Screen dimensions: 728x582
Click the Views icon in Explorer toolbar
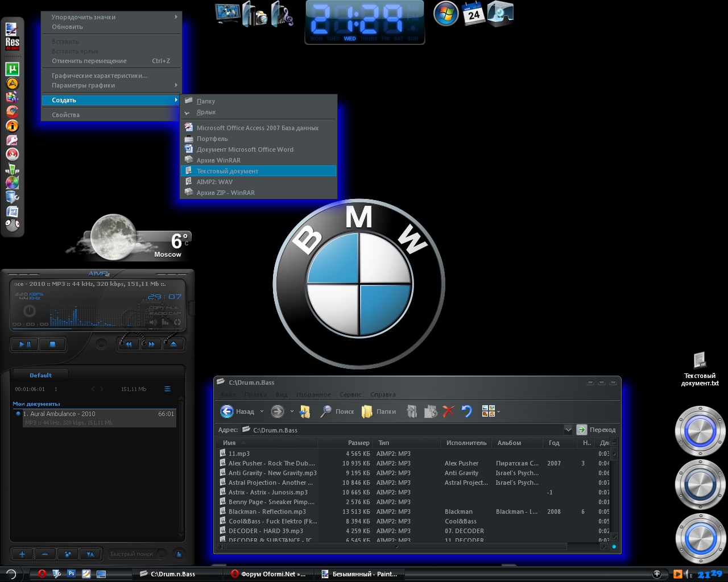coord(488,411)
